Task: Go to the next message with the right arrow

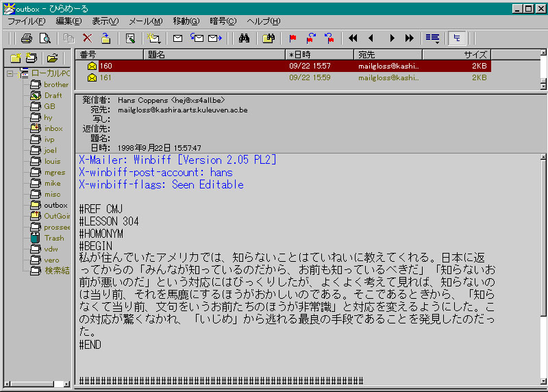Action: [x=392, y=38]
